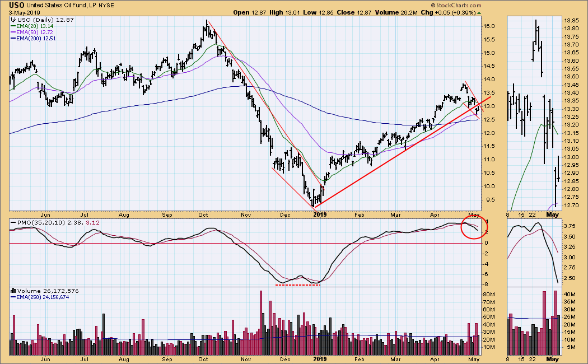The width and height of the screenshot is (588, 364).
Task: Click the 40M label on the zoom volume axis
Action: [570, 294]
